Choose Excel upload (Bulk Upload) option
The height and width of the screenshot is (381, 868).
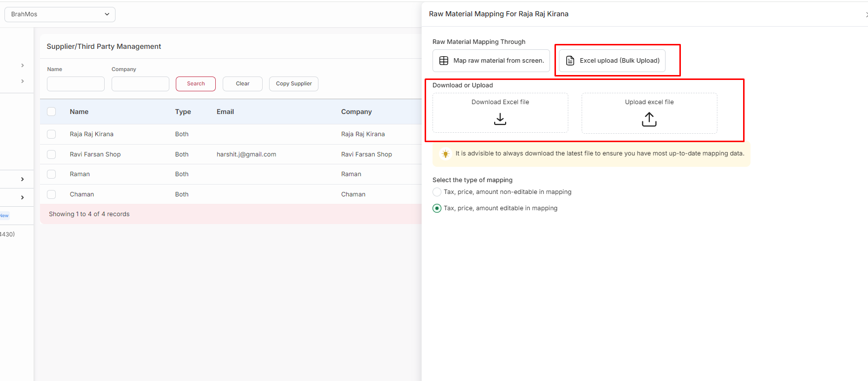[x=612, y=61]
